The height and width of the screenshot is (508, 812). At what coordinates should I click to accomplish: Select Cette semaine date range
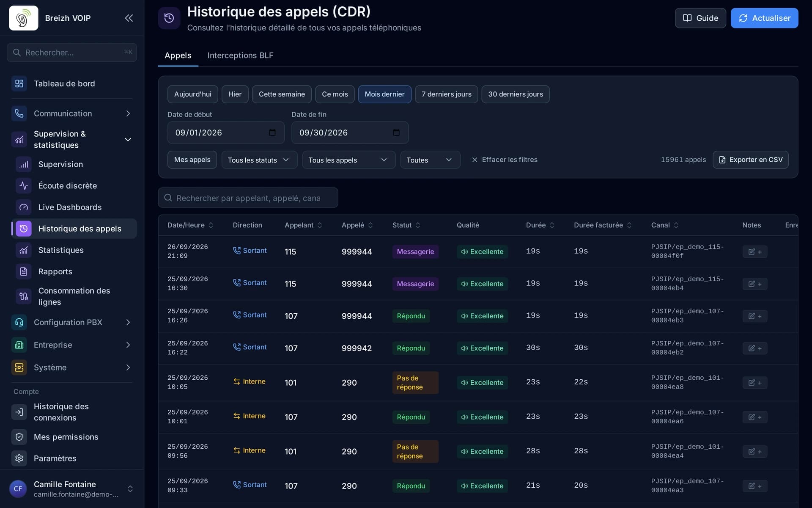[282, 94]
